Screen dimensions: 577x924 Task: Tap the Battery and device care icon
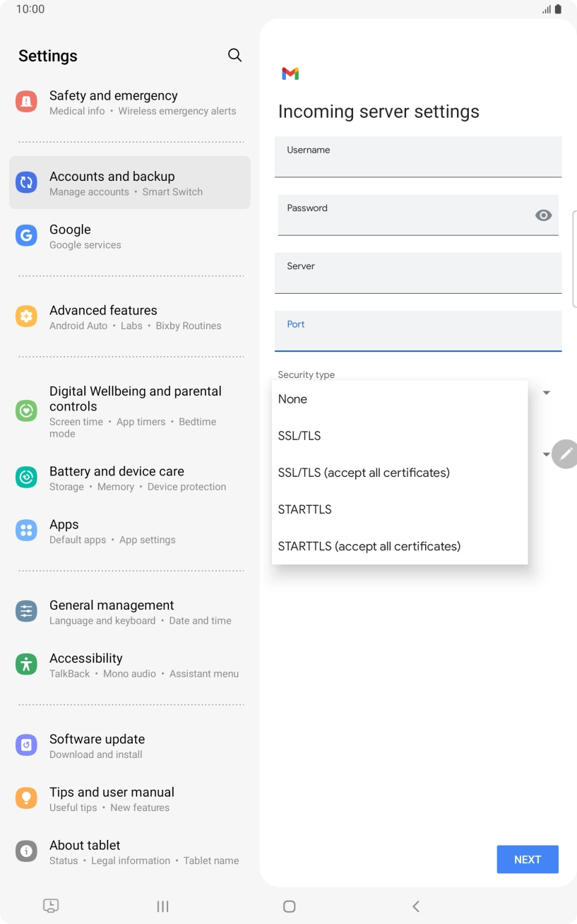[26, 478]
